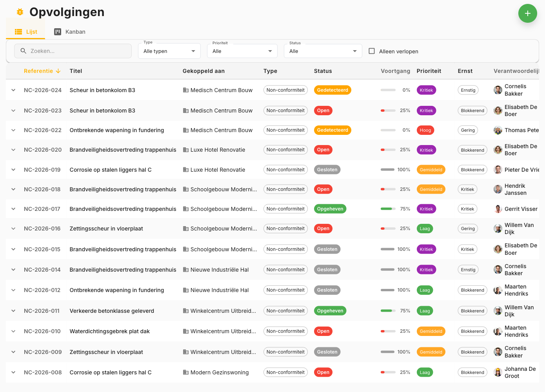Click the building icon beside Nieuwe Industriële Hal
Image resolution: width=545 pixels, height=392 pixels.
185,269
